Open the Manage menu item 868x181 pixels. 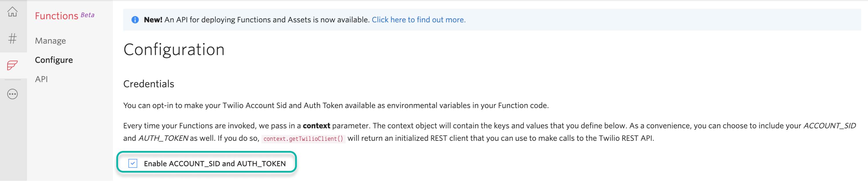[51, 41]
